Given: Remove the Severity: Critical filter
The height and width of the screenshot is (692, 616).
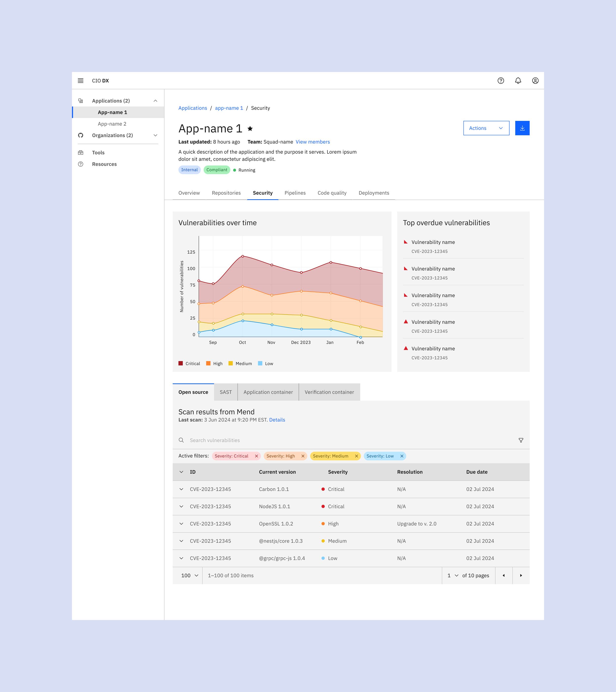Looking at the screenshot, I should [x=256, y=456].
